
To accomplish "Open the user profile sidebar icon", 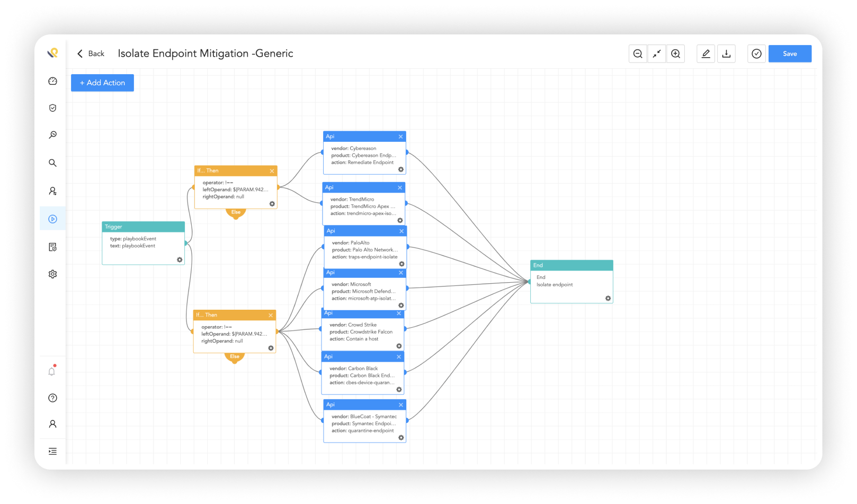I will click(x=52, y=424).
